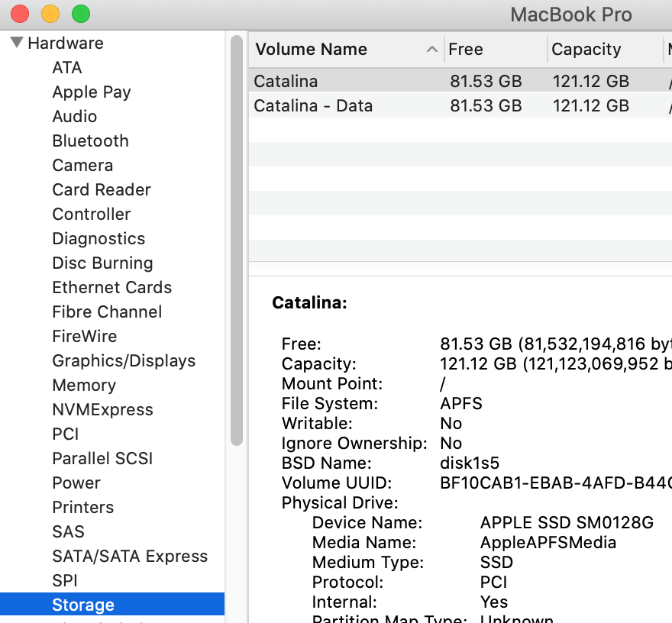Click the AppleAPFSMedia media name

(548, 542)
